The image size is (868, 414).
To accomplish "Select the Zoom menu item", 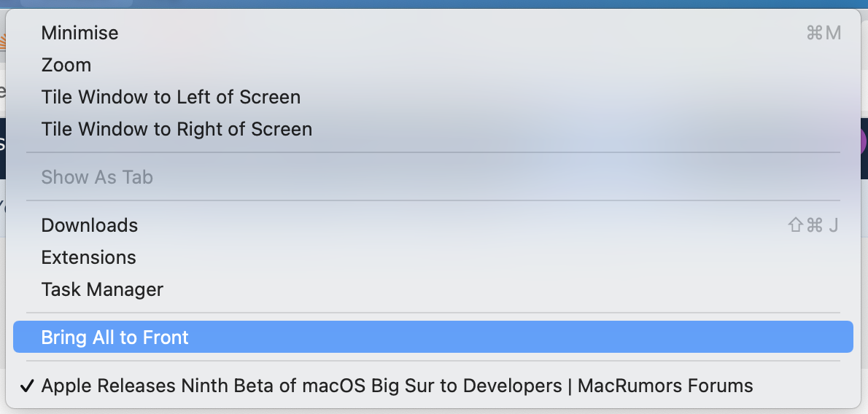I will tap(66, 65).
